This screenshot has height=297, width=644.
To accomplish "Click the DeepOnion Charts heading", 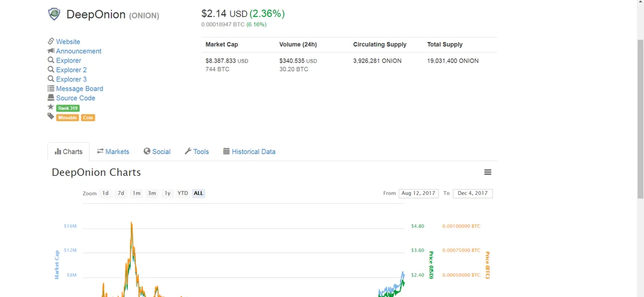I will (x=96, y=172).
